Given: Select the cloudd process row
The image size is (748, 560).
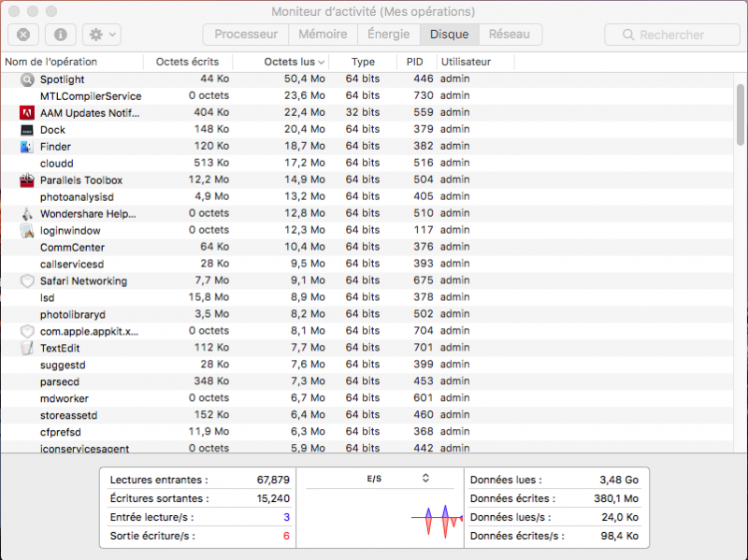Looking at the screenshot, I should click(x=367, y=163).
